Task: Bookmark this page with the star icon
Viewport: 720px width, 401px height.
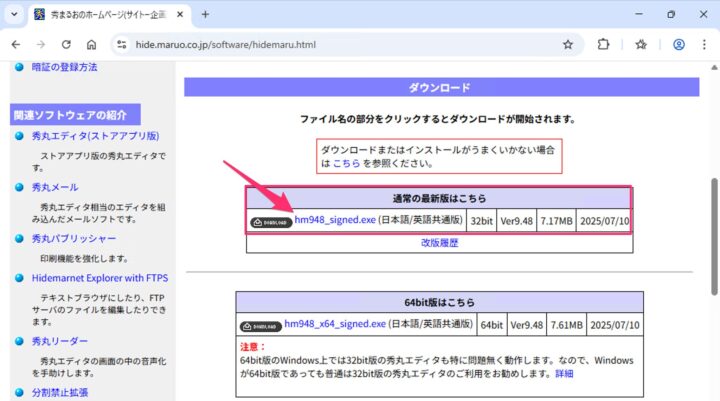Action: coord(568,45)
